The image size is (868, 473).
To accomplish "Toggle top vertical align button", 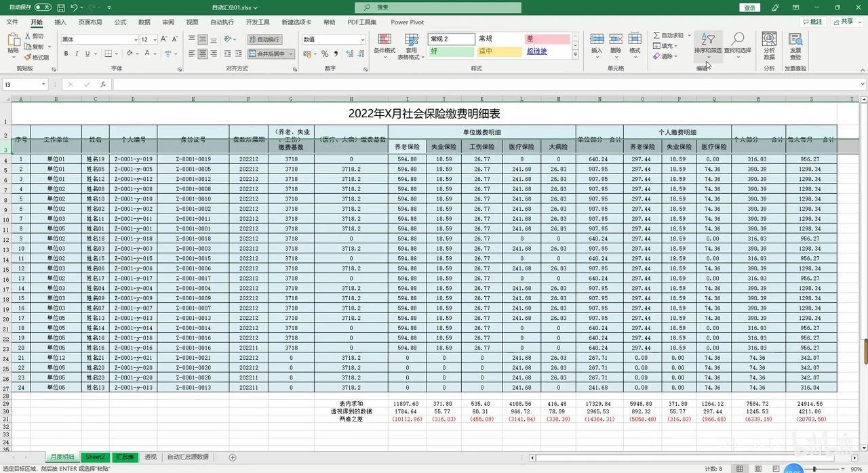I will pyautogui.click(x=192, y=39).
